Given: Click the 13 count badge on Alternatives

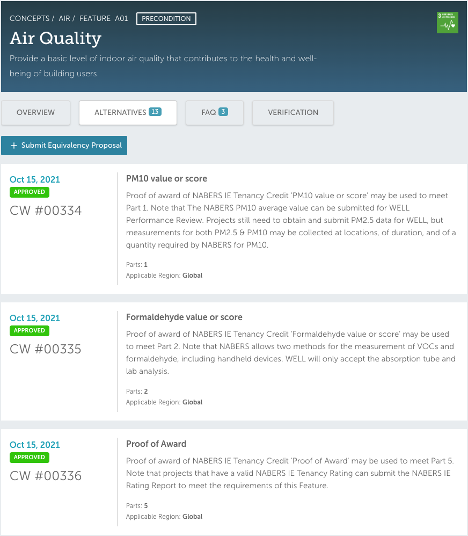Looking at the screenshot, I should tap(155, 112).
